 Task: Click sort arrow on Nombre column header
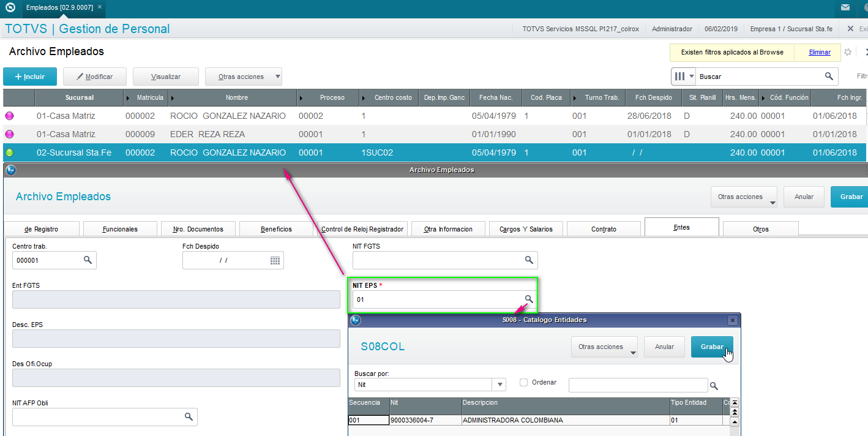pyautogui.click(x=173, y=97)
